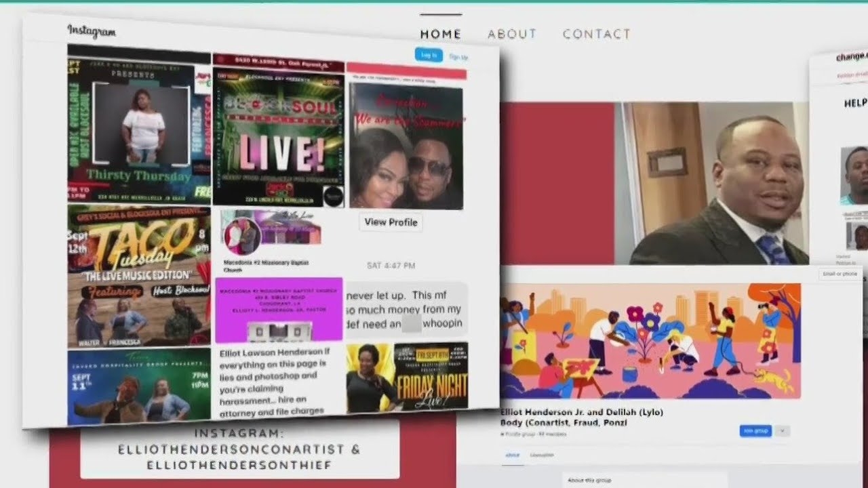Screen dimensions: 868x488
Task: Click the 'ELLIOTHENDERSONTHIEF' Instagram handle text
Action: [x=239, y=466]
